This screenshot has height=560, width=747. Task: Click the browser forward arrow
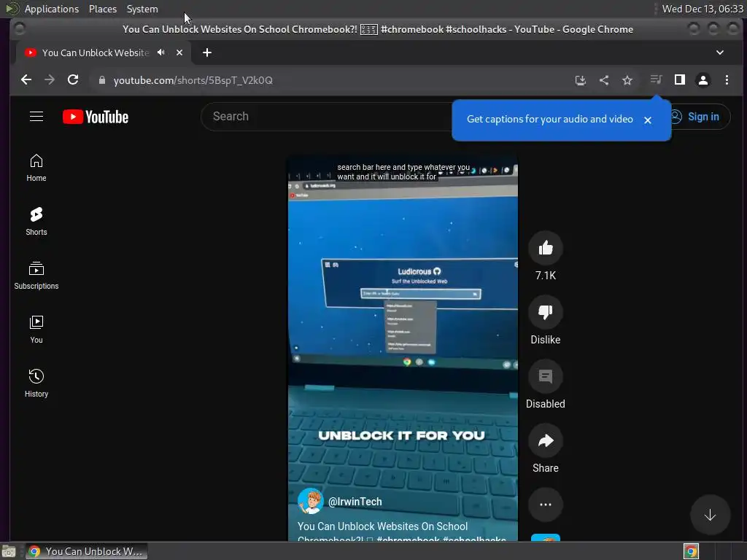point(50,80)
